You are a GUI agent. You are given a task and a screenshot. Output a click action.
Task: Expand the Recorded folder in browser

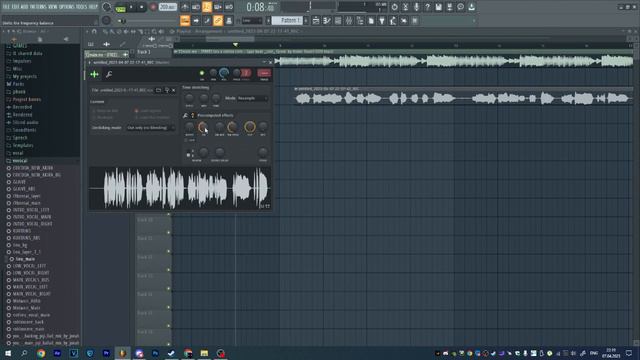(22, 107)
